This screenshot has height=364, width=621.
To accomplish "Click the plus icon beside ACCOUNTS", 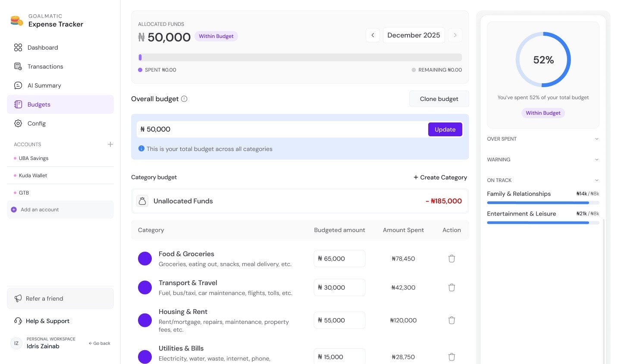I will [110, 144].
